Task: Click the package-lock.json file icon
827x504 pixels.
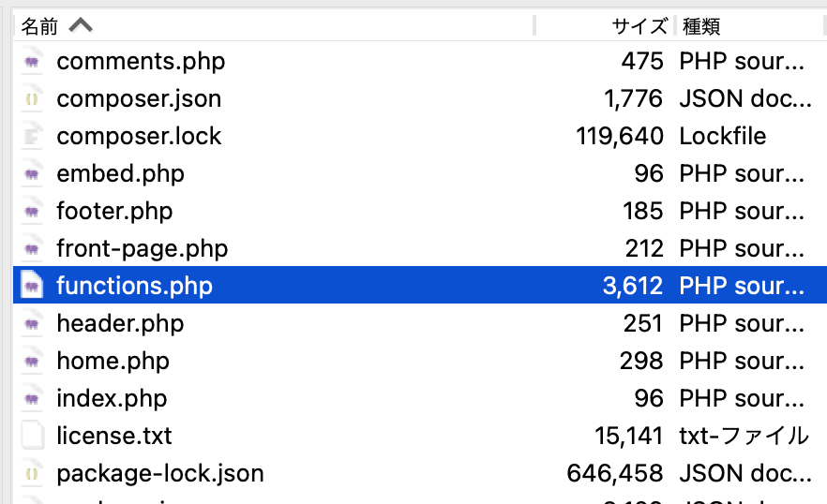Action: click(33, 474)
